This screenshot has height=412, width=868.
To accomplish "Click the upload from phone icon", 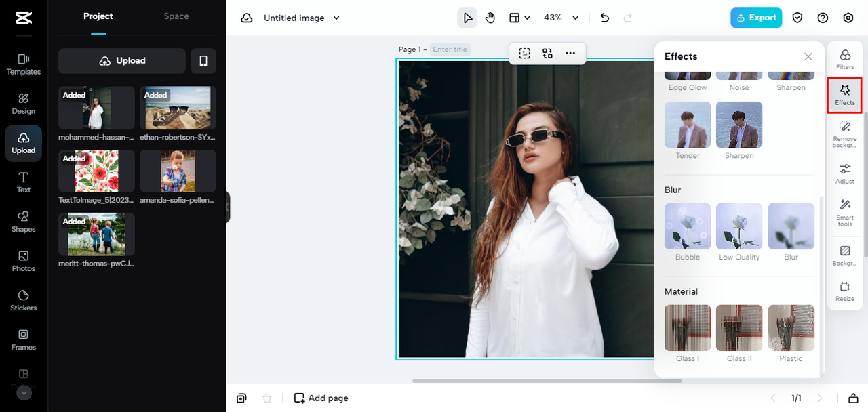I will click(203, 61).
